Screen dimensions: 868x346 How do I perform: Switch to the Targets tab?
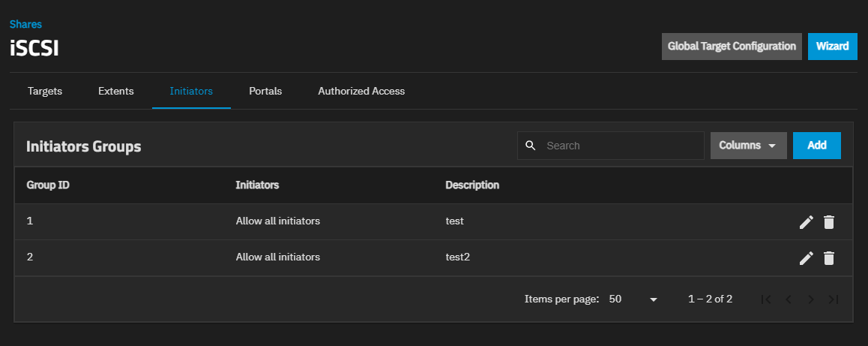[x=45, y=92]
